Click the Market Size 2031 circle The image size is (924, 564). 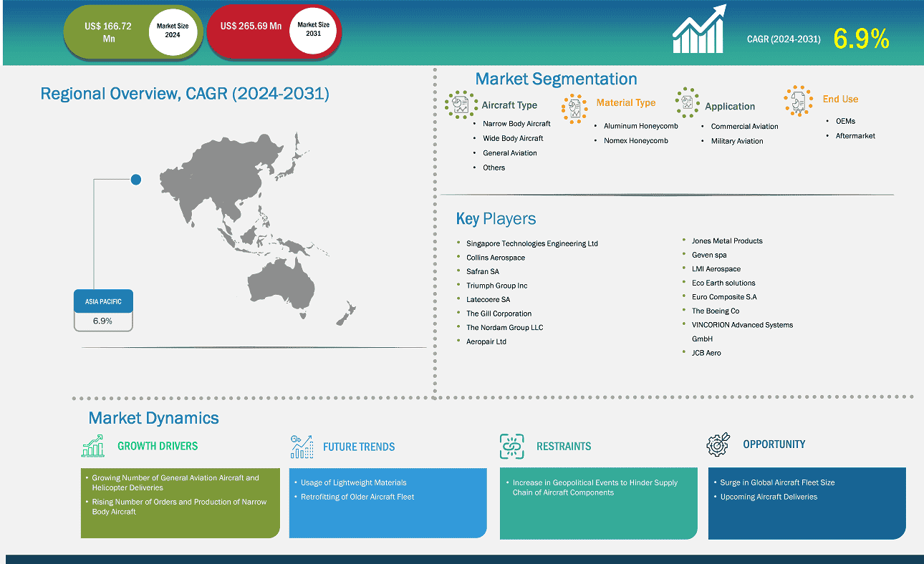tap(312, 30)
